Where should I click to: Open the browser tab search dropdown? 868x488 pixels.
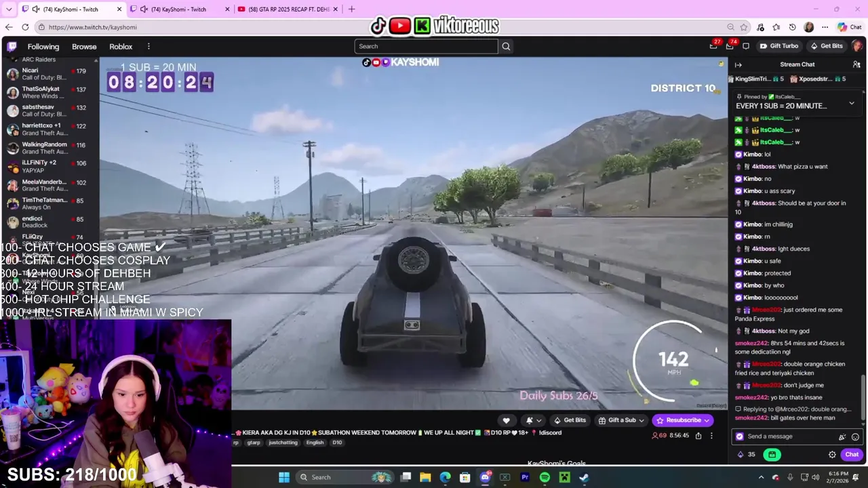(x=9, y=9)
